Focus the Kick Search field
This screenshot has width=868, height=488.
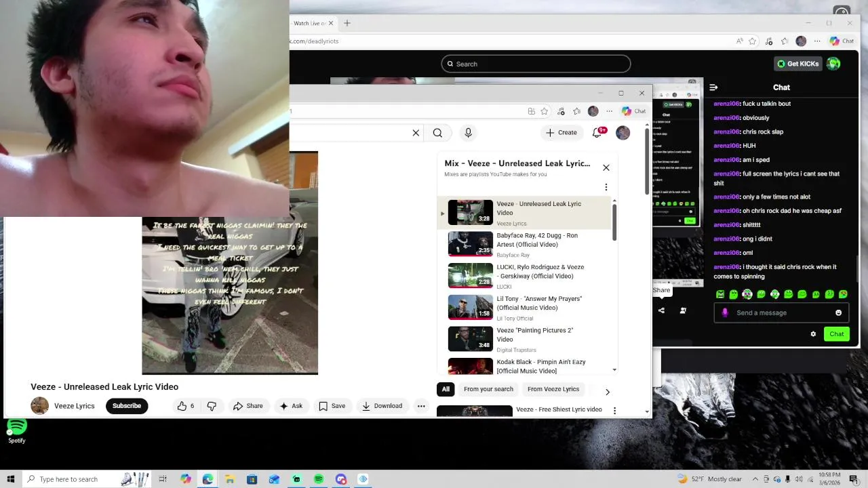point(536,64)
